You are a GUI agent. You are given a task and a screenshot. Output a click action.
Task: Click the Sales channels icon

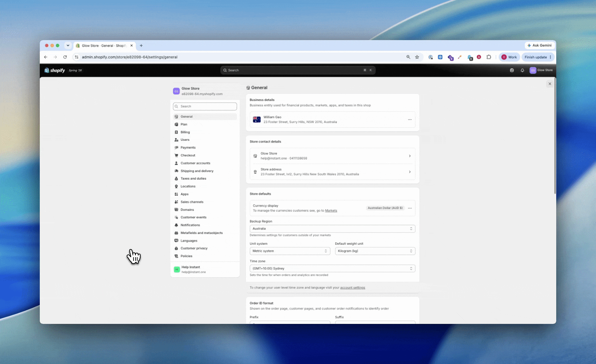176,202
